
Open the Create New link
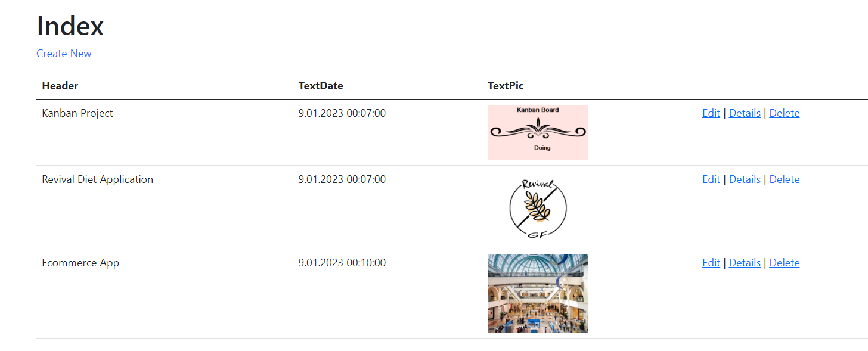point(64,54)
